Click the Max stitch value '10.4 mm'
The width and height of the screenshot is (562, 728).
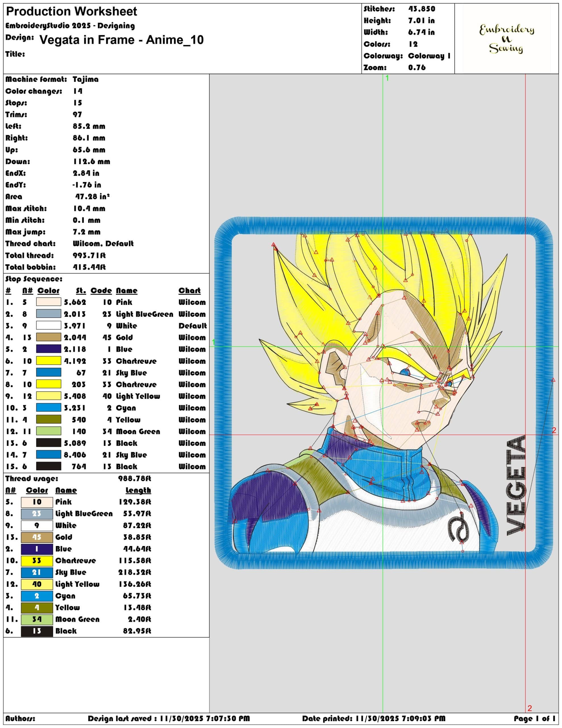89,208
